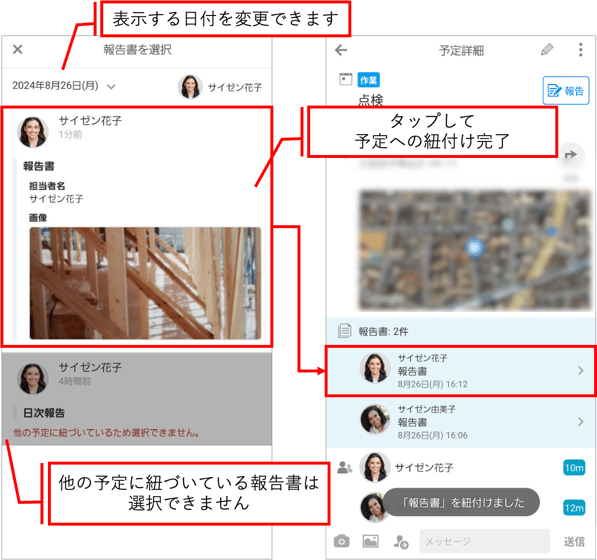Tap the サイゼン花子 user selector at top

click(x=220, y=87)
